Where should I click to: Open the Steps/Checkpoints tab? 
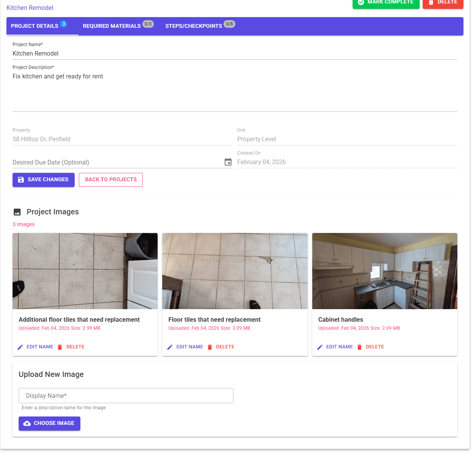[x=193, y=26]
